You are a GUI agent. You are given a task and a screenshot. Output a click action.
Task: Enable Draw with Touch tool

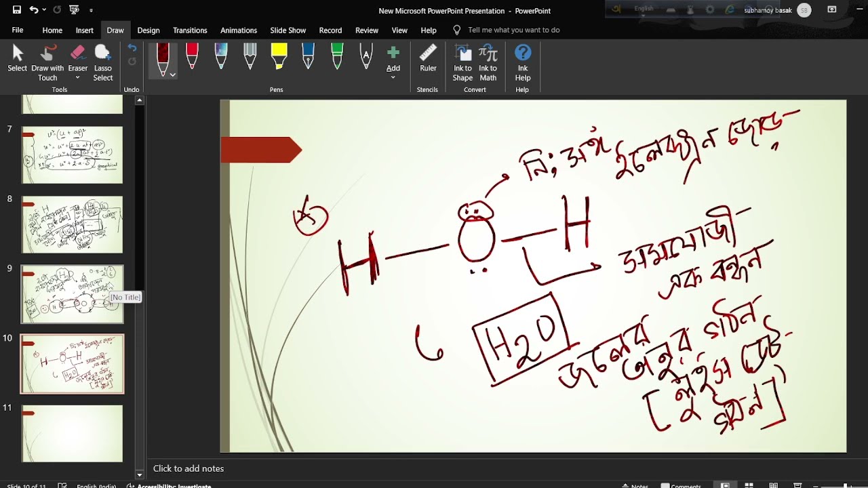pyautogui.click(x=47, y=62)
